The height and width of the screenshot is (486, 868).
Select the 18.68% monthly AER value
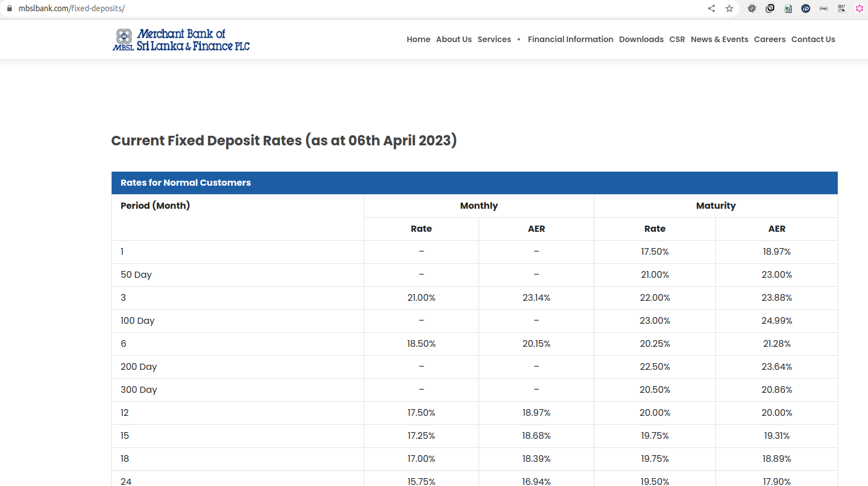coord(536,436)
